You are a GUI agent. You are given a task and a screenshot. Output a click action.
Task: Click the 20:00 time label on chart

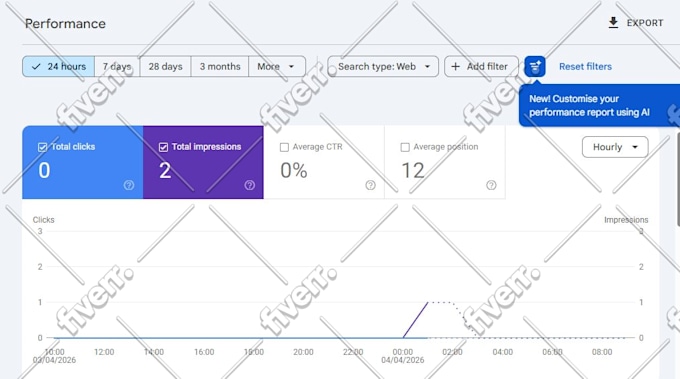(303, 352)
